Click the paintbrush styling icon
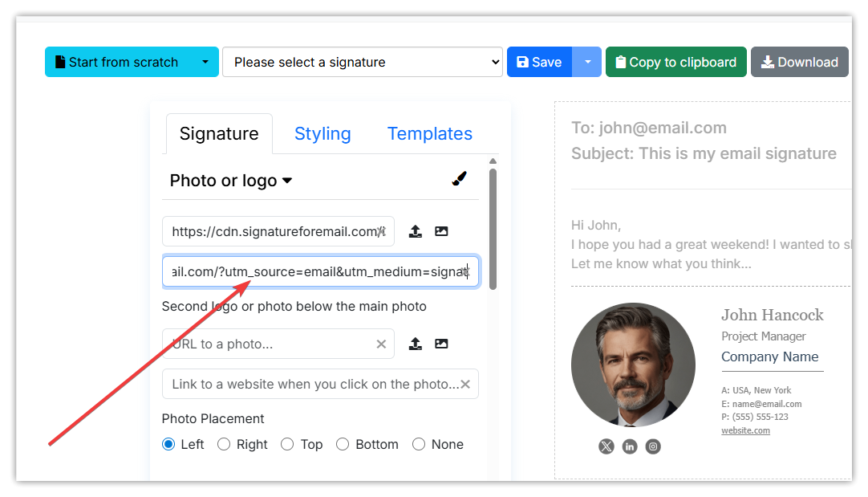This screenshot has width=868, height=497. click(x=459, y=179)
